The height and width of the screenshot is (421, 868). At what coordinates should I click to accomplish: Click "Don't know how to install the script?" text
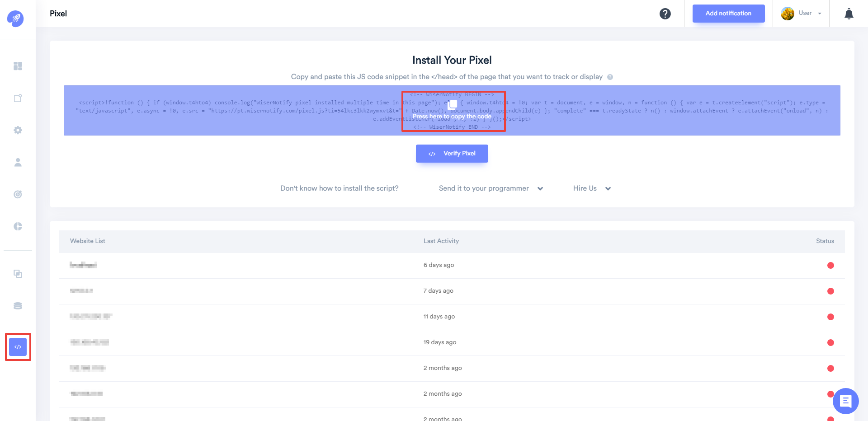pos(340,188)
